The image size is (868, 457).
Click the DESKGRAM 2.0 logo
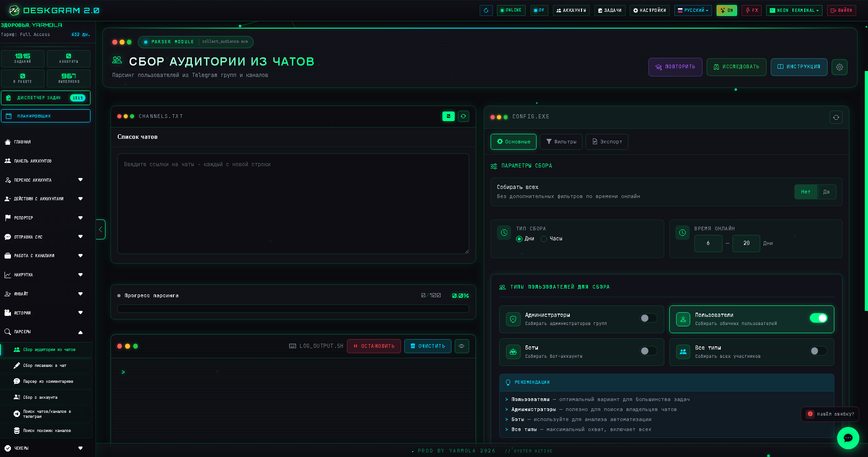54,10
